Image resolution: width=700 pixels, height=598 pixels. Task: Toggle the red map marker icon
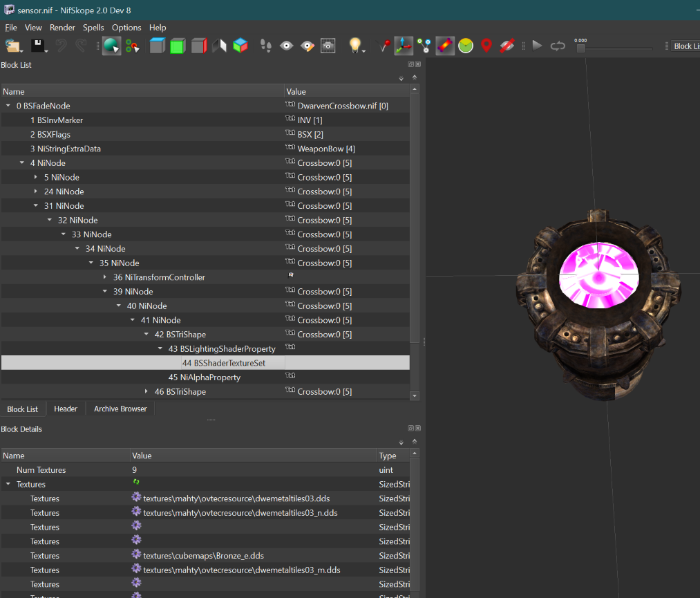tap(486, 46)
